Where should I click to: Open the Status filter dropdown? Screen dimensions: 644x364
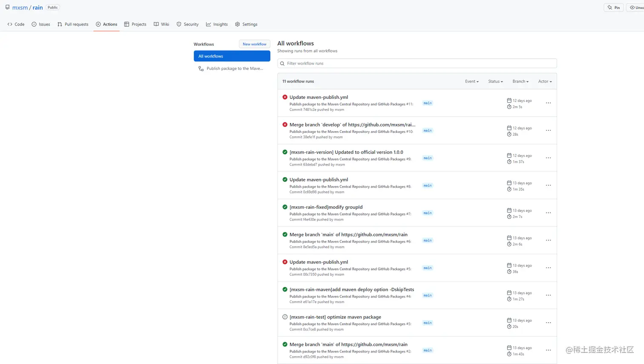(x=495, y=81)
